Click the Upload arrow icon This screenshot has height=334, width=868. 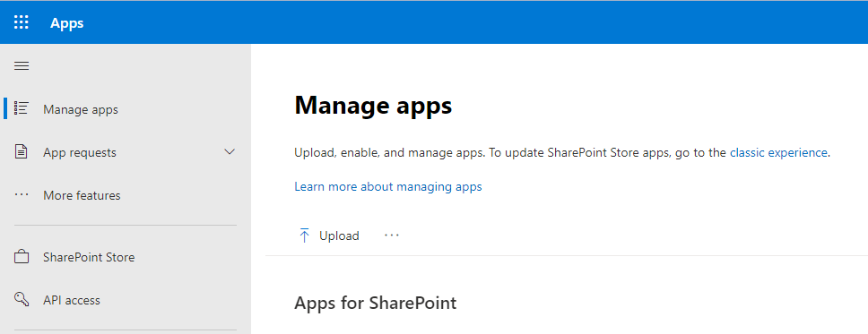304,236
